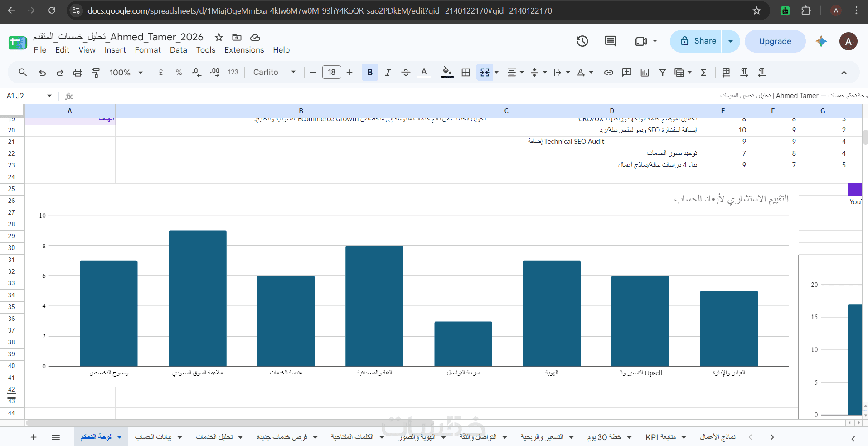Open the Format menu
Image resolution: width=868 pixels, height=446 pixels.
tap(148, 50)
